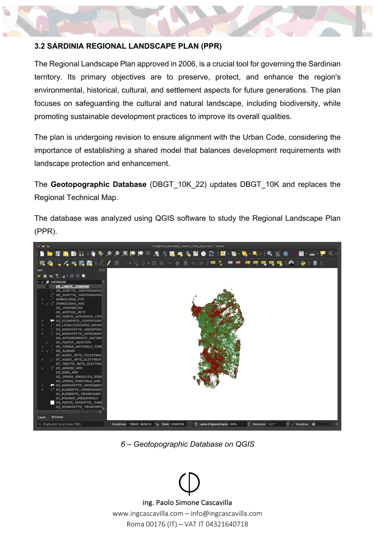This screenshot has width=375, height=535.
Task: Click the Open Project folder icon
Action: [x=50, y=254]
